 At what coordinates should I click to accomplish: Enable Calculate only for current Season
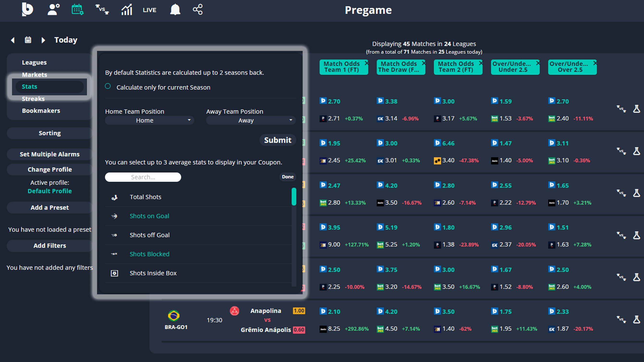pyautogui.click(x=108, y=86)
